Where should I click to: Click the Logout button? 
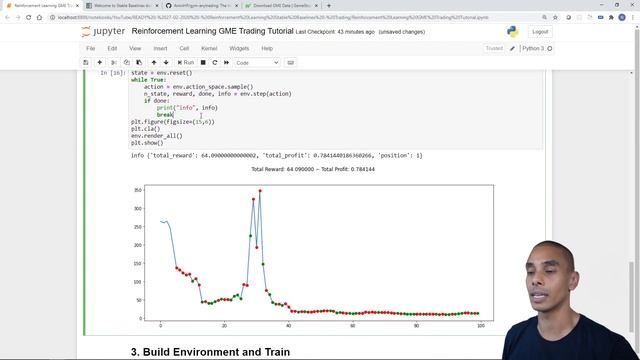point(540,32)
